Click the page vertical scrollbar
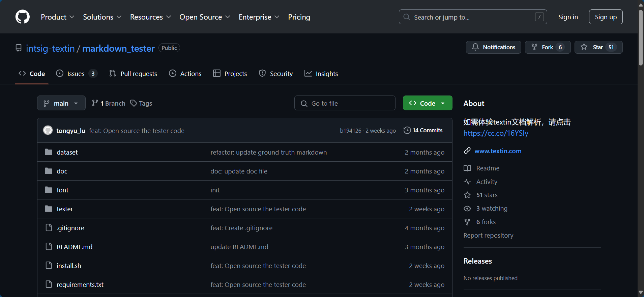 click(641, 37)
